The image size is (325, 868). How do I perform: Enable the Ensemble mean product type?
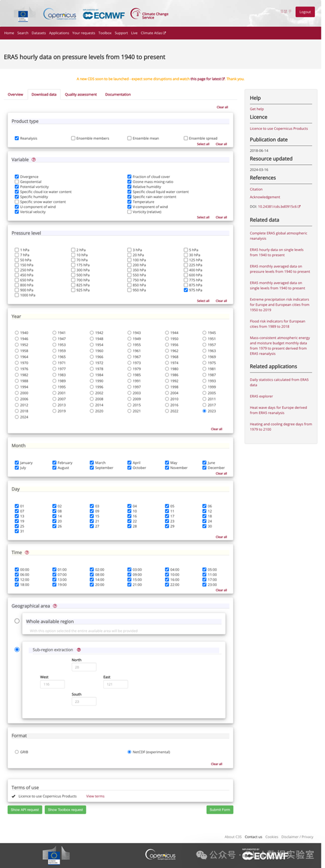[129, 138]
